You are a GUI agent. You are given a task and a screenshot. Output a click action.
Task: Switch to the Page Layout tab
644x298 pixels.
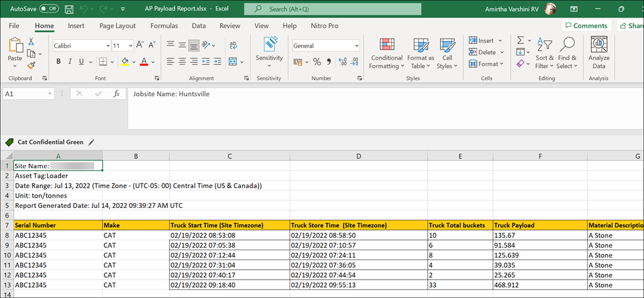[117, 26]
